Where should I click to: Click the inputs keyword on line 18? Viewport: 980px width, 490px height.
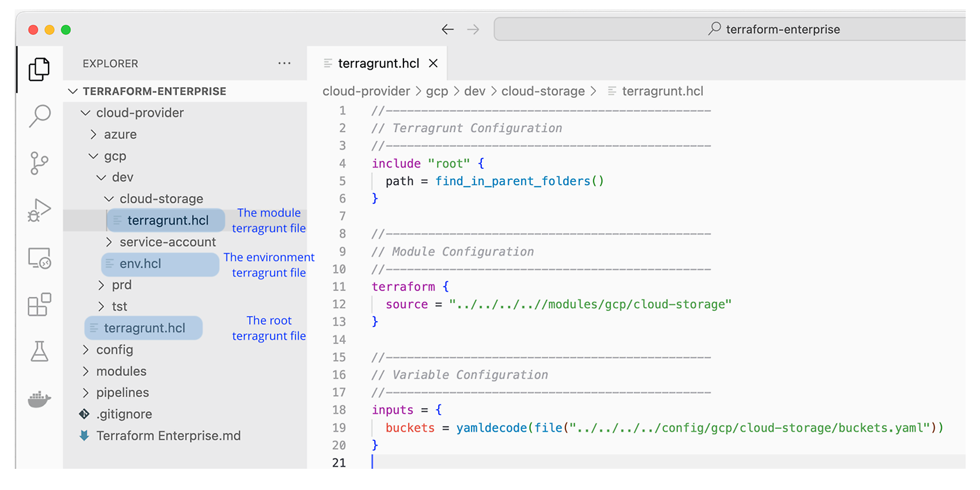click(x=393, y=410)
